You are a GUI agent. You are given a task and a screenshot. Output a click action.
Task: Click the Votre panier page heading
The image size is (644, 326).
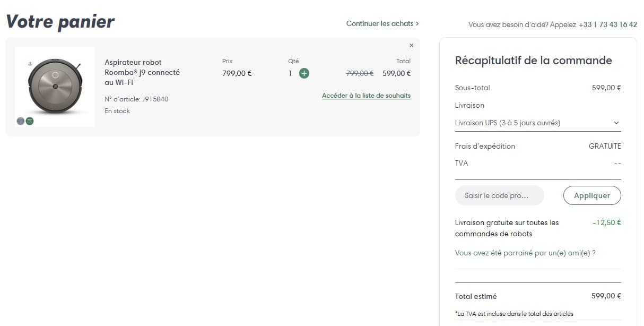point(60,22)
